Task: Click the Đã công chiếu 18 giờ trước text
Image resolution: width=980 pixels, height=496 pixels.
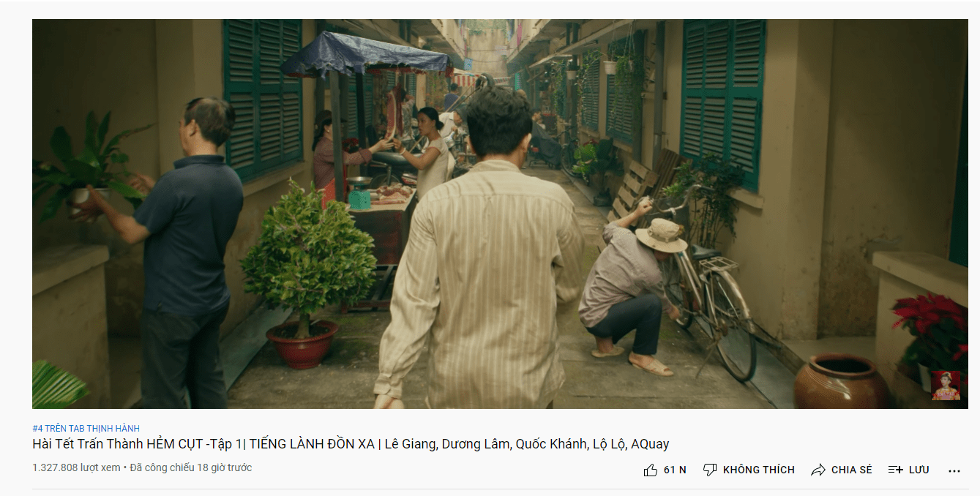Action: tap(190, 467)
